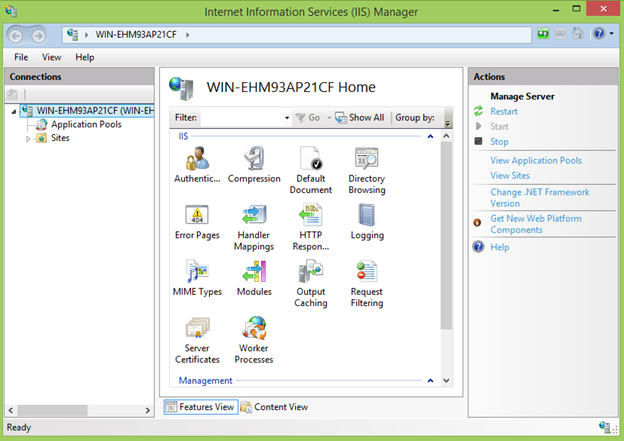
Task: Open the Go button dropdown arrow
Action: [x=329, y=118]
